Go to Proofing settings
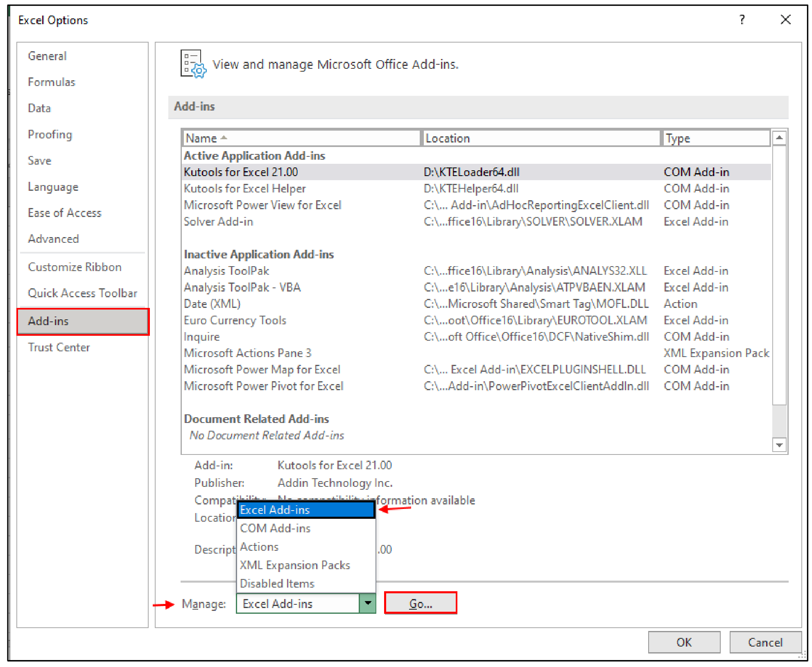The height and width of the screenshot is (667, 812). tap(50, 135)
